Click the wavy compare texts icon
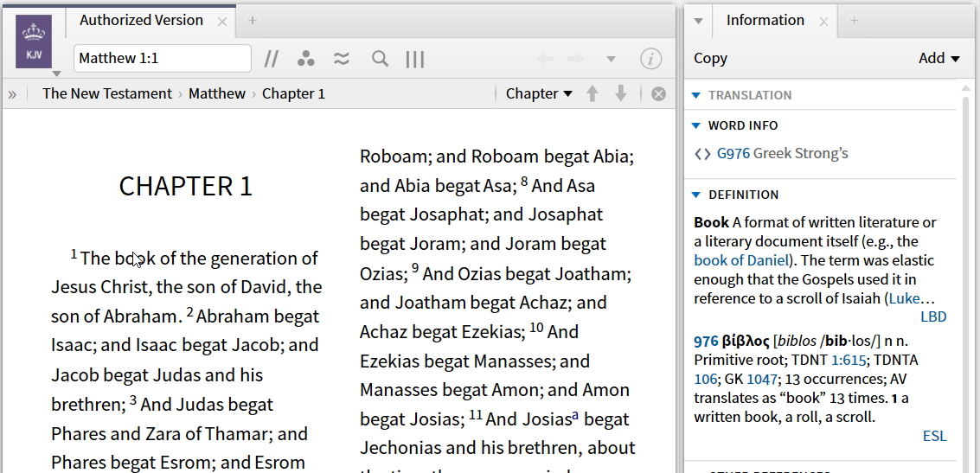 click(x=342, y=59)
